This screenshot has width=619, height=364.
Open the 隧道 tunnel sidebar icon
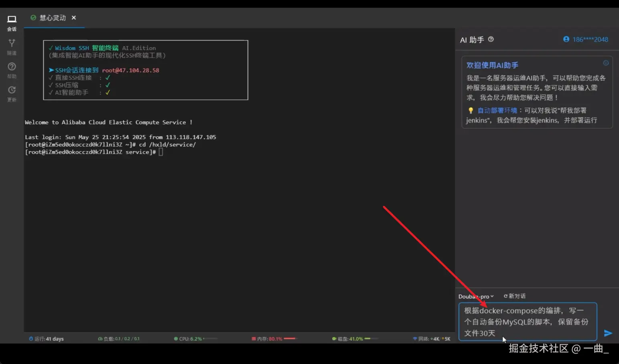[12, 47]
